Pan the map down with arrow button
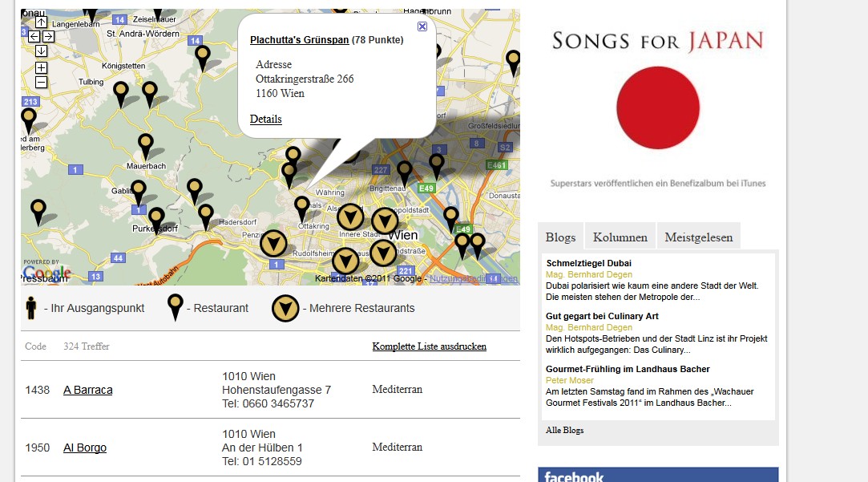Screen dimensions: 868x482 click(41, 51)
